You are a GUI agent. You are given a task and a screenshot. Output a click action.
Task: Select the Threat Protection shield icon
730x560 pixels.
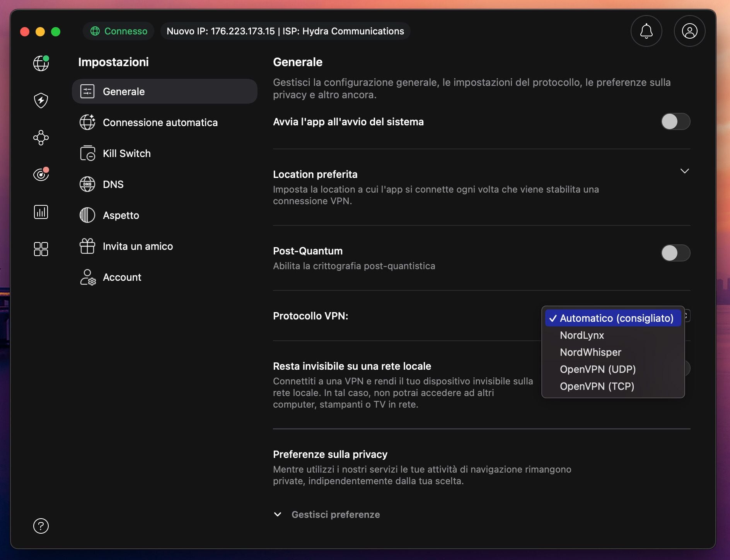41,100
